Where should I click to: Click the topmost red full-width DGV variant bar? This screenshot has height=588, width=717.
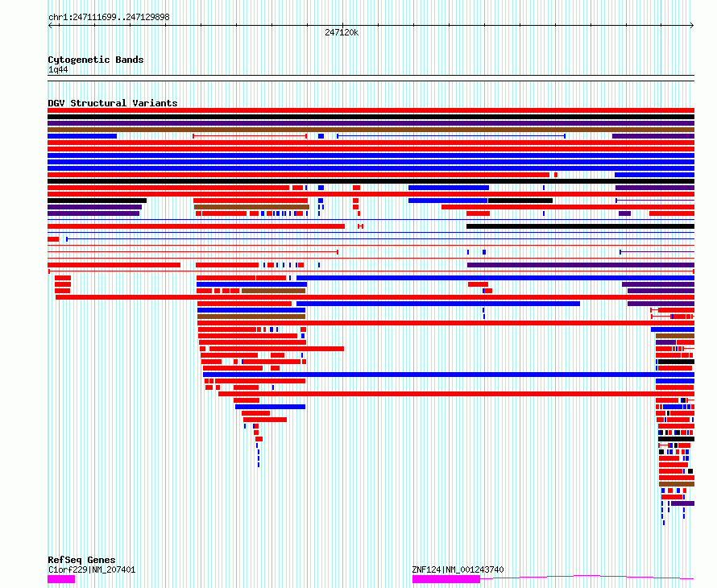tap(371, 110)
